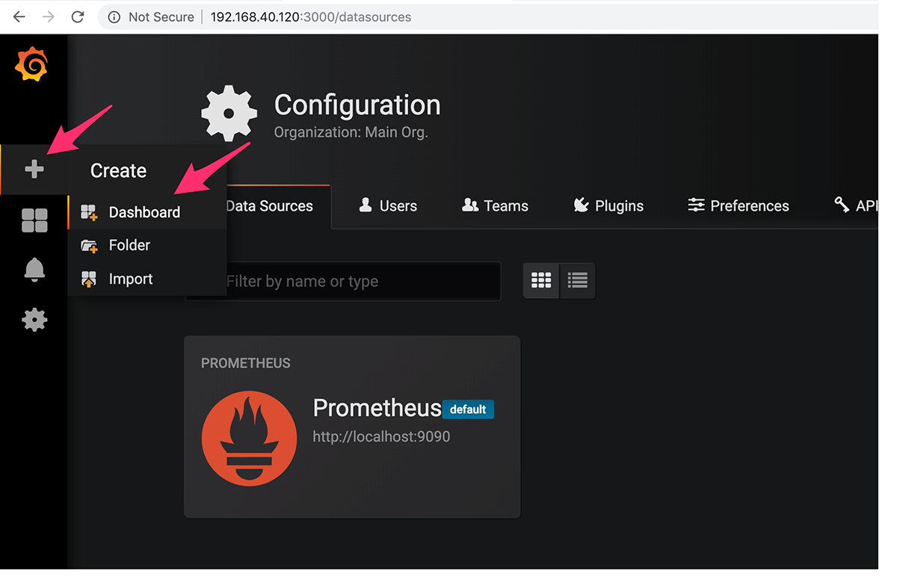Click the Import menu item icon
897x588 pixels.
[89, 279]
